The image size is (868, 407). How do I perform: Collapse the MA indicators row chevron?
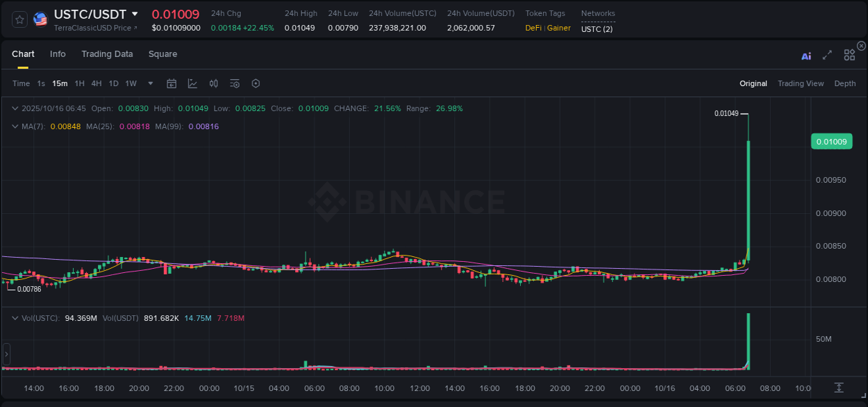pyautogui.click(x=15, y=126)
